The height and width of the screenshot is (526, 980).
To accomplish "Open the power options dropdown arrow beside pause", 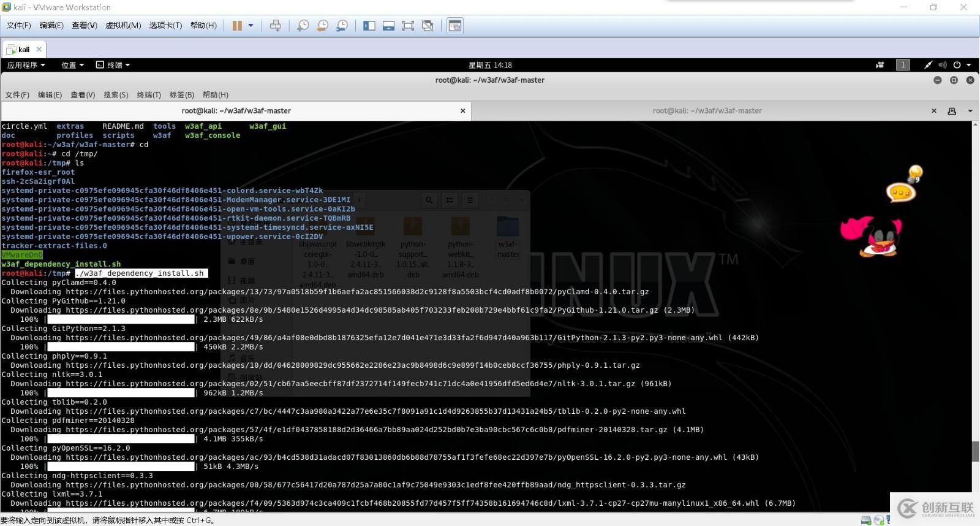I will click(251, 26).
